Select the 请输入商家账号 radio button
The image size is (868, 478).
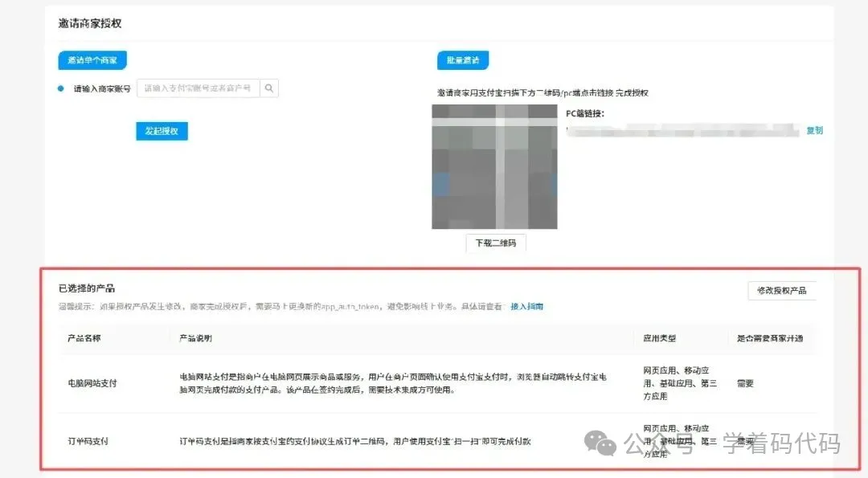[x=61, y=88]
